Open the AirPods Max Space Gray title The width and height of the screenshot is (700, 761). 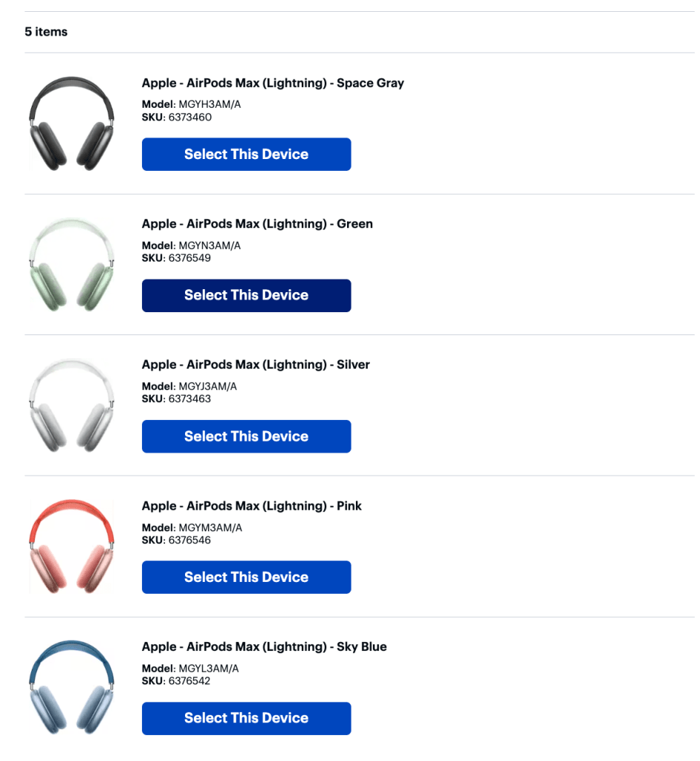273,83
